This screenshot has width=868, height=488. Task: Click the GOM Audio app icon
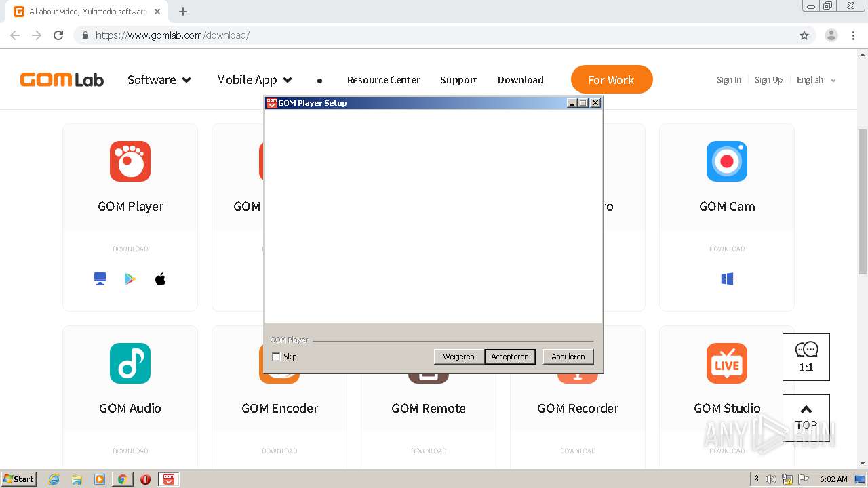130,363
